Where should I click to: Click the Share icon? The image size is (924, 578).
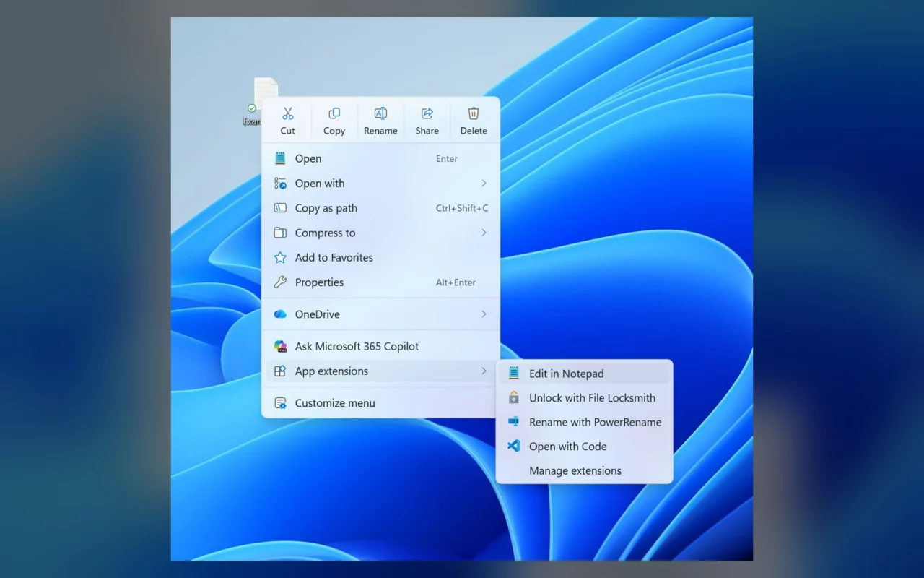pos(427,113)
